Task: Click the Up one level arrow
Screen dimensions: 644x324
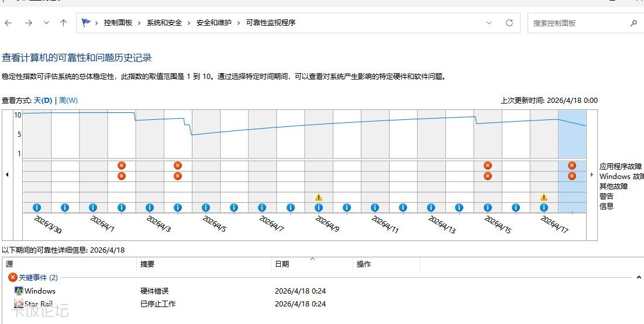Action: point(63,23)
